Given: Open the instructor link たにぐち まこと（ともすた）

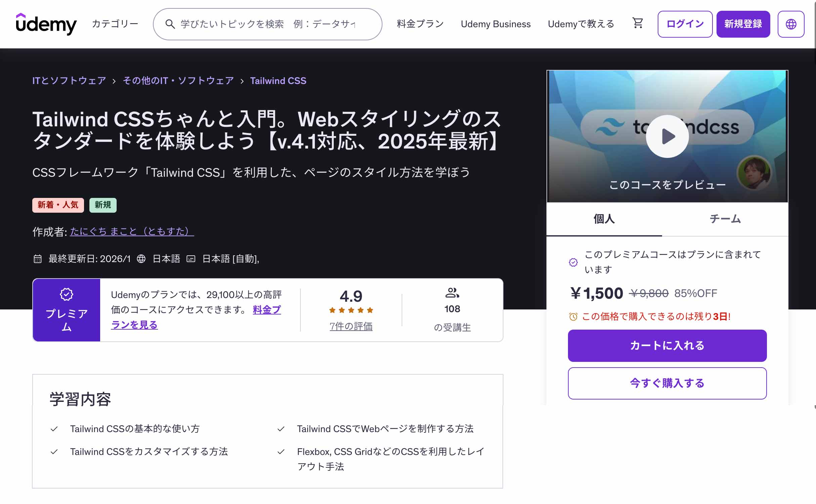Looking at the screenshot, I should pos(131,231).
